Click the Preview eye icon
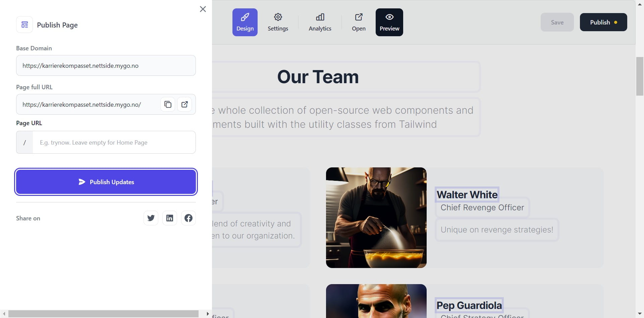 [x=389, y=17]
